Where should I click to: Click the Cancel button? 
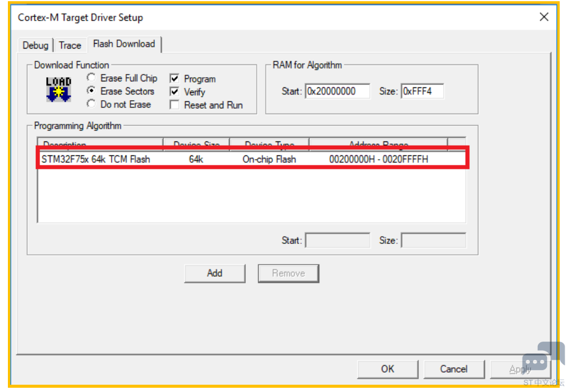[x=453, y=369]
